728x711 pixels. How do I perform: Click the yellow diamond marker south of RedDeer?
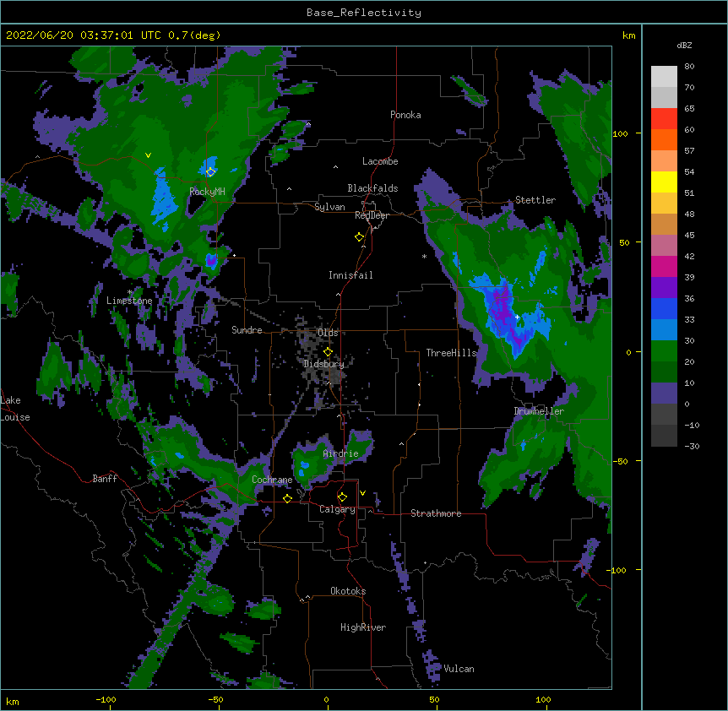pos(359,236)
